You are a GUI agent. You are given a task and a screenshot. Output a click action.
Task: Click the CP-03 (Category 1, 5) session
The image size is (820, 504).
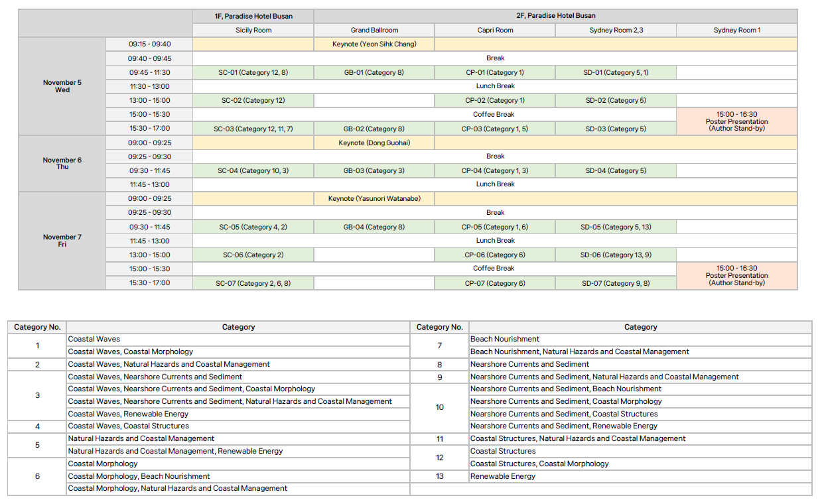click(495, 129)
